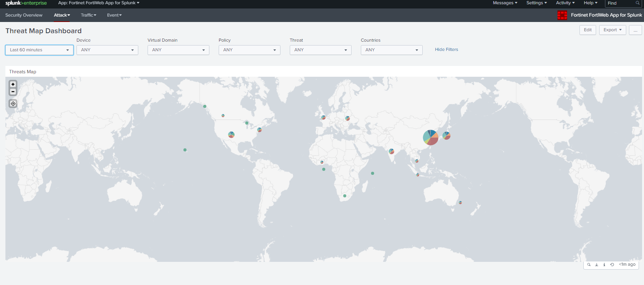Refresh the Threats Map panel
Image resolution: width=644 pixels, height=285 pixels.
point(612,265)
